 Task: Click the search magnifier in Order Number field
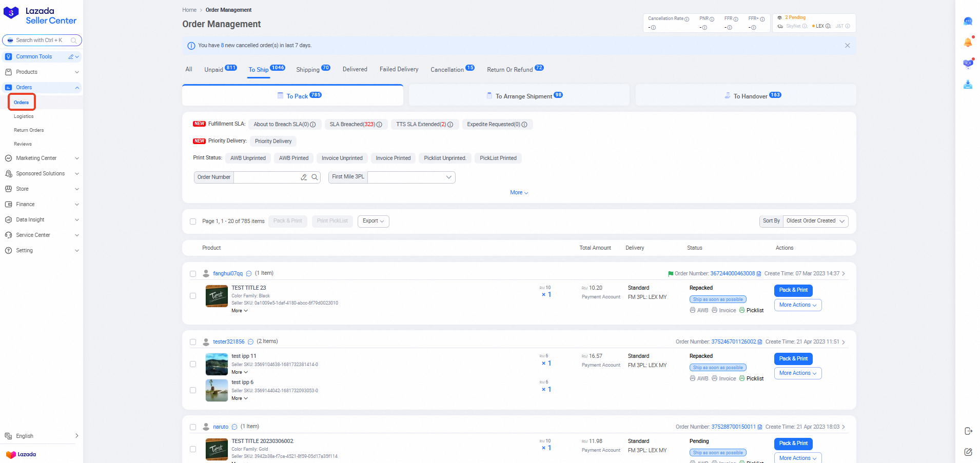(315, 177)
